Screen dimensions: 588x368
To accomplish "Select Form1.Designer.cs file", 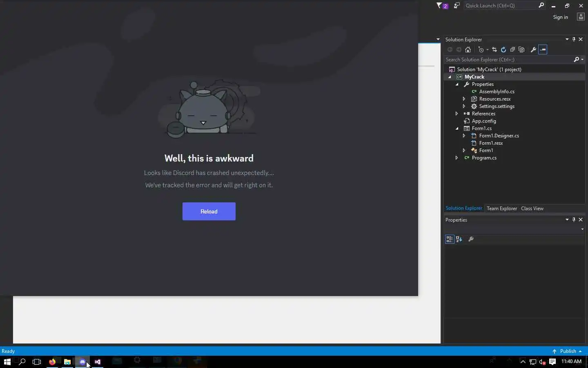I will [x=499, y=136].
